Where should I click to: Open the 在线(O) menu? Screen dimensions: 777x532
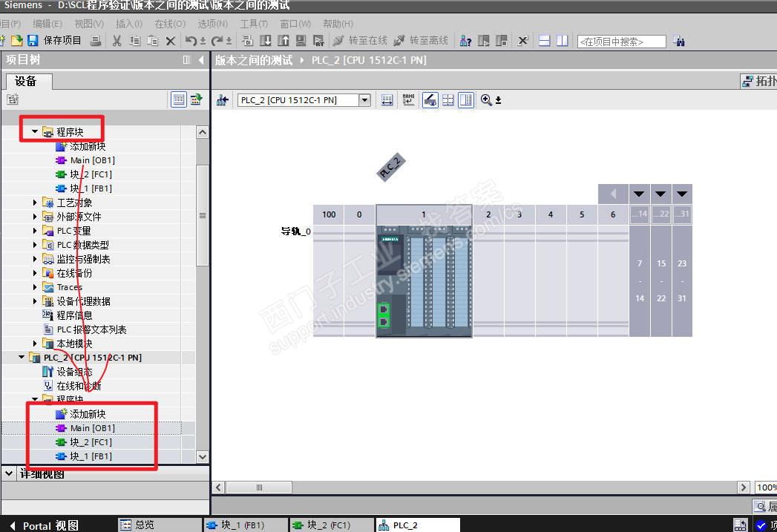[x=170, y=24]
